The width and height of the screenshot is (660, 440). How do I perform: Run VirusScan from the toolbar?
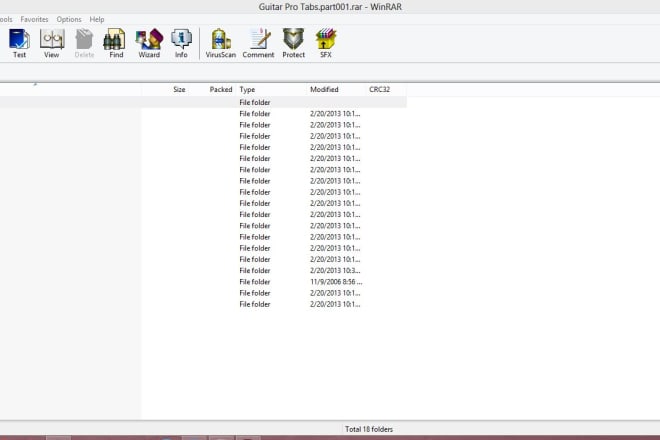pos(221,43)
